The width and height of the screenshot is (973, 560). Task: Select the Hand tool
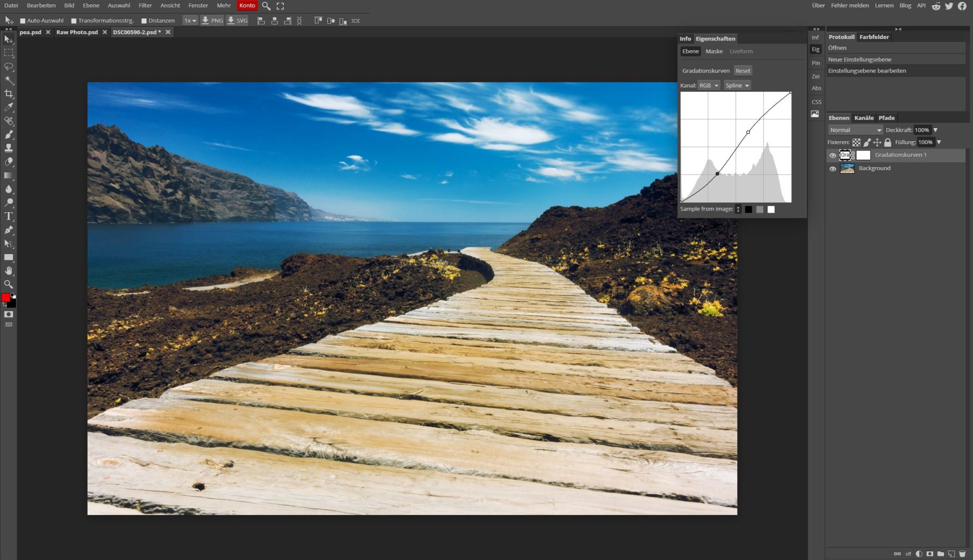[x=8, y=270]
